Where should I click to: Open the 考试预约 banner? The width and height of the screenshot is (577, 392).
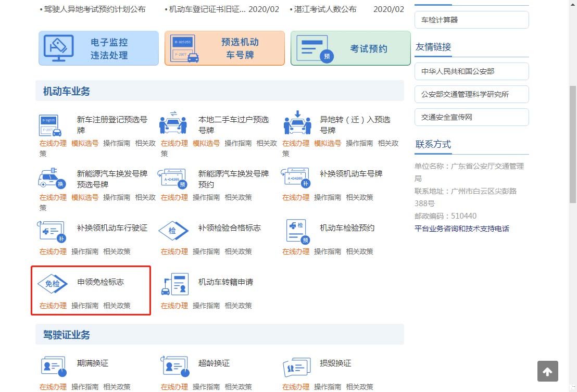[x=350, y=48]
